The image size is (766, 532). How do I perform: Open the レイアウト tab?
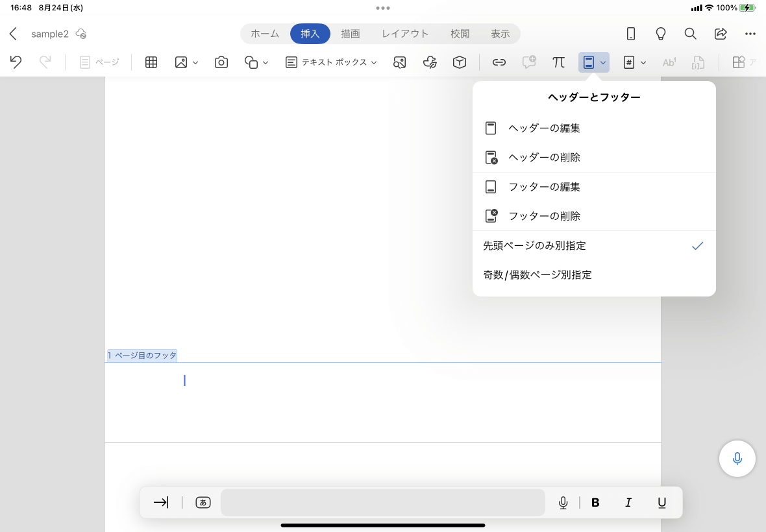pyautogui.click(x=405, y=34)
